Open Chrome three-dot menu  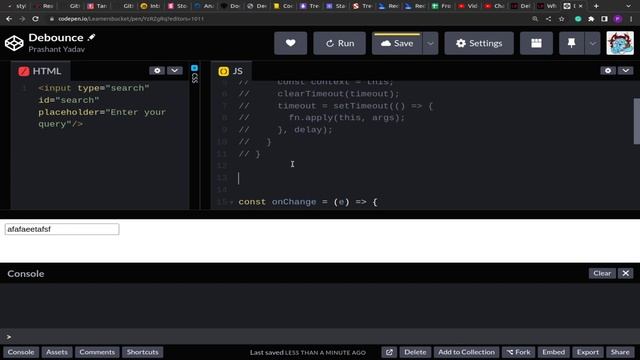tap(631, 19)
